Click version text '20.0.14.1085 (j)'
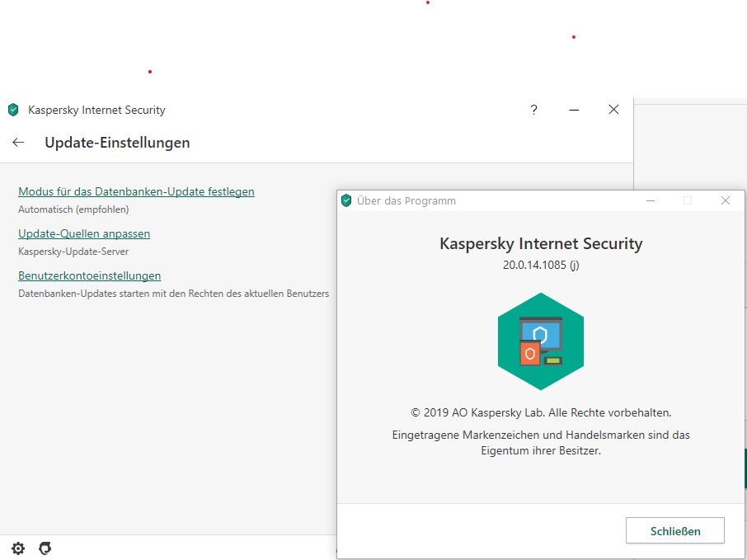Viewport: 747px width, 560px height. click(x=541, y=265)
